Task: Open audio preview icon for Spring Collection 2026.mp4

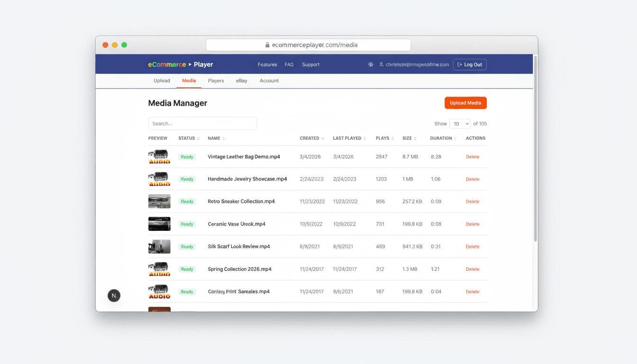Action: (x=159, y=269)
